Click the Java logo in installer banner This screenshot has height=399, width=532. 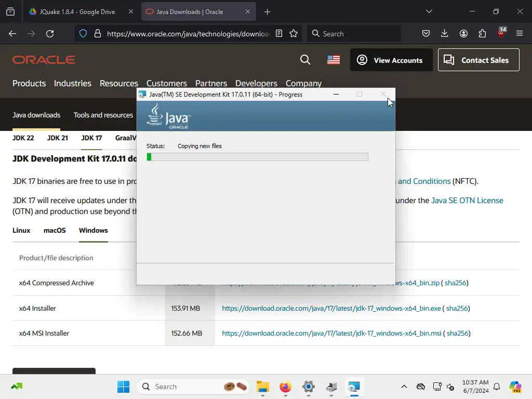click(x=169, y=116)
